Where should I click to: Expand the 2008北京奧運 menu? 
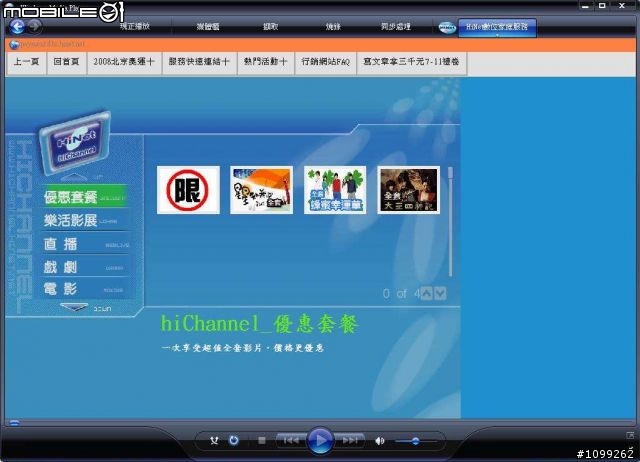pos(124,62)
